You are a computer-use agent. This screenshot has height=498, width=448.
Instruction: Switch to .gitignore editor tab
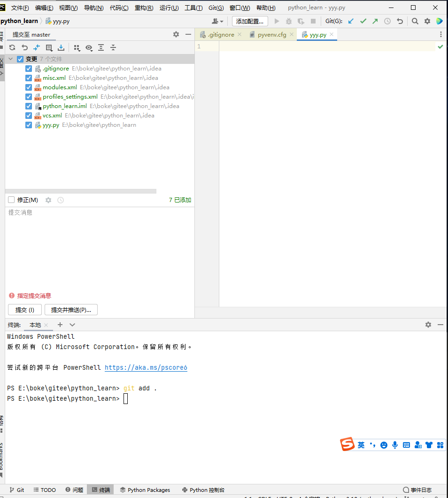pyautogui.click(x=221, y=35)
